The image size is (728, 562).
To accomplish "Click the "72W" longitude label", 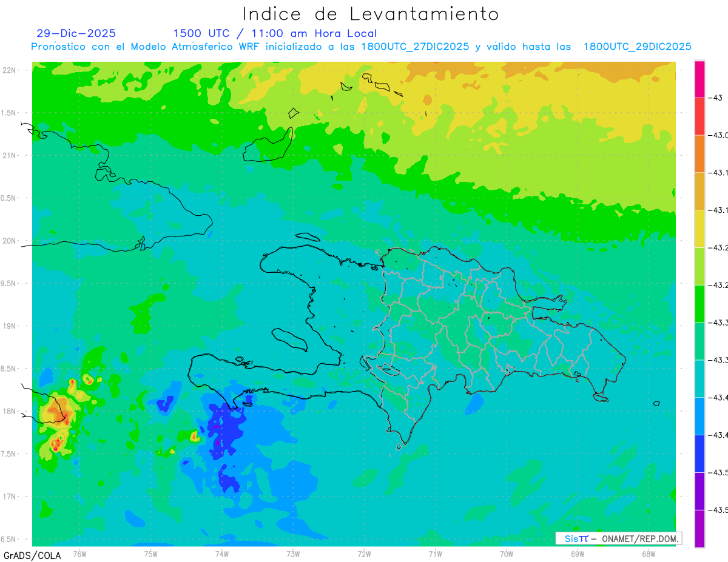I will (x=364, y=554).
